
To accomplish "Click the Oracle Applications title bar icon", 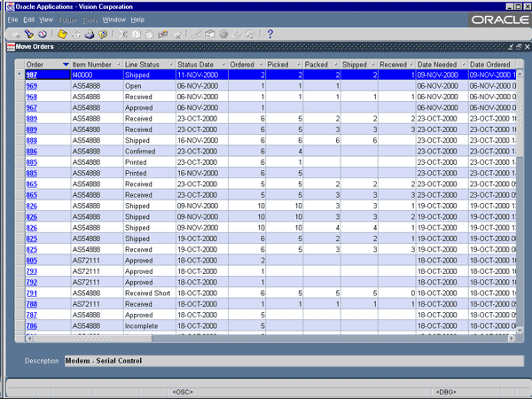I will (10, 6).
